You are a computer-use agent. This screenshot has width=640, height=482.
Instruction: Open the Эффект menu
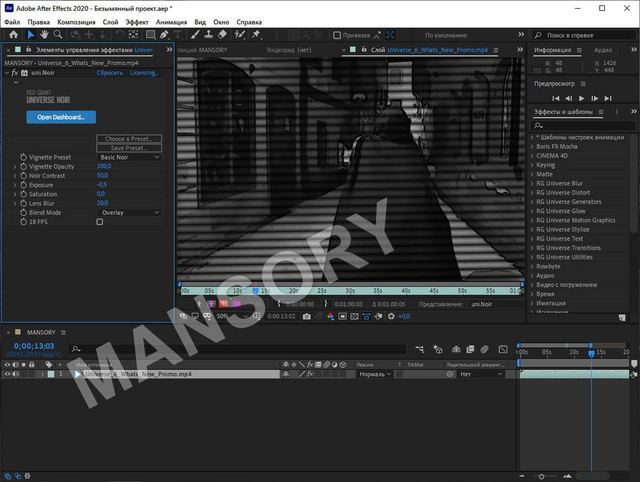(x=137, y=21)
